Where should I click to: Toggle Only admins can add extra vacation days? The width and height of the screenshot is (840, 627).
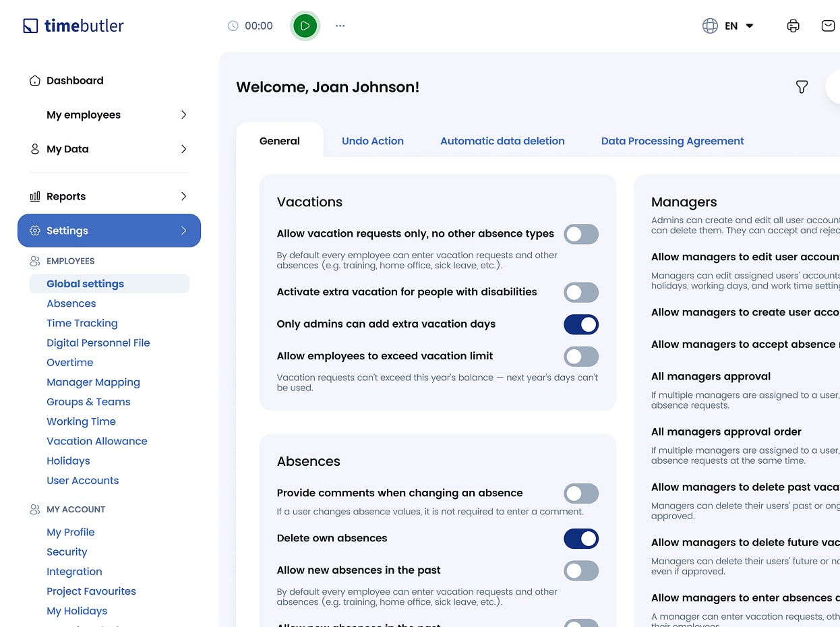point(580,324)
